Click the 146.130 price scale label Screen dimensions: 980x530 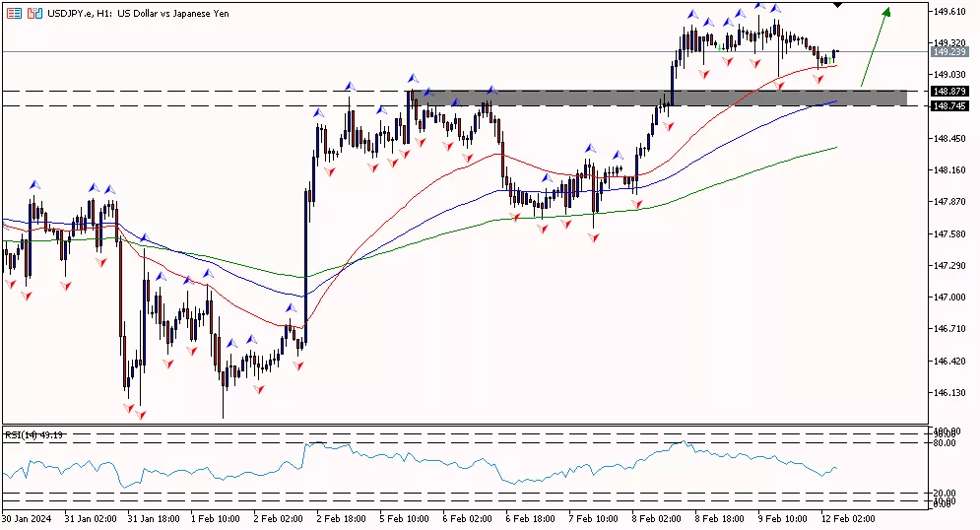948,393
